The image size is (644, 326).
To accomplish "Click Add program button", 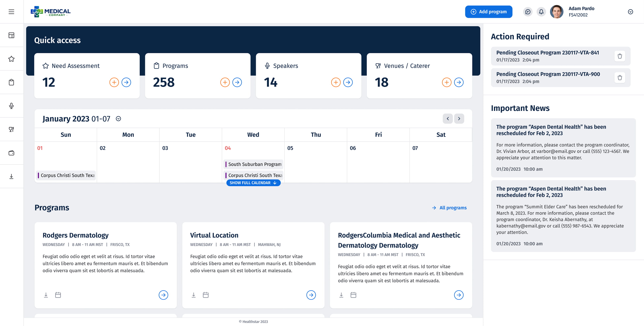I will click(x=488, y=12).
